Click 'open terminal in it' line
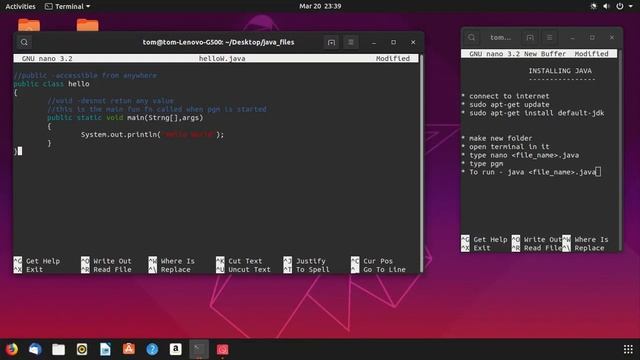640x360 pixels. point(505,147)
